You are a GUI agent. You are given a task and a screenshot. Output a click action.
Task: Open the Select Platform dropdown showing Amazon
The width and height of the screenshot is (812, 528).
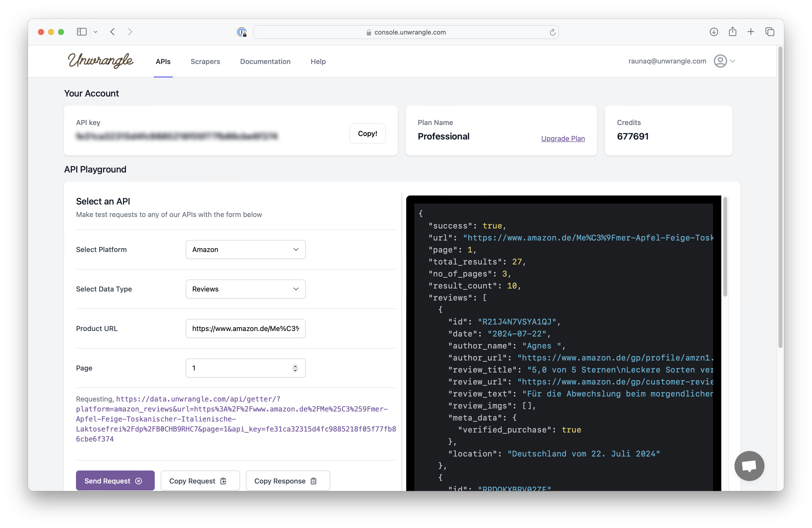click(x=245, y=249)
